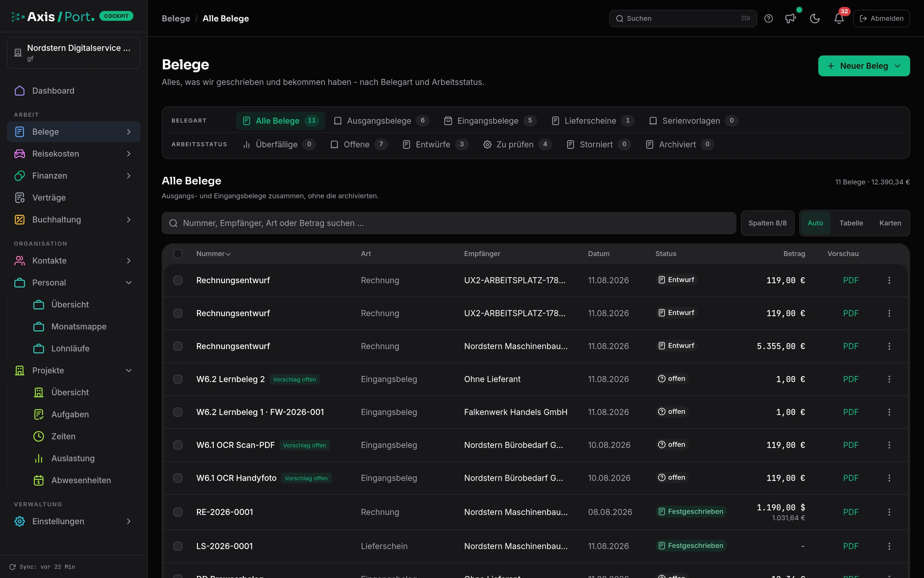Select checkbox for LS-2026-0001
Image resolution: width=924 pixels, height=578 pixels.
(x=178, y=546)
